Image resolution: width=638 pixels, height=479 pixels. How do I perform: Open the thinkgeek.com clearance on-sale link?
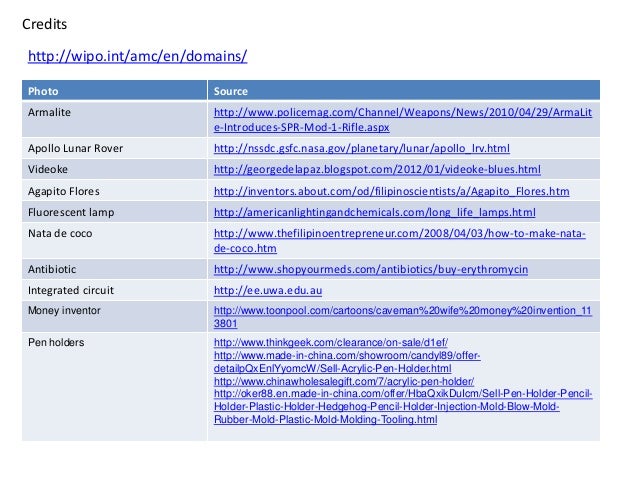[331, 342]
